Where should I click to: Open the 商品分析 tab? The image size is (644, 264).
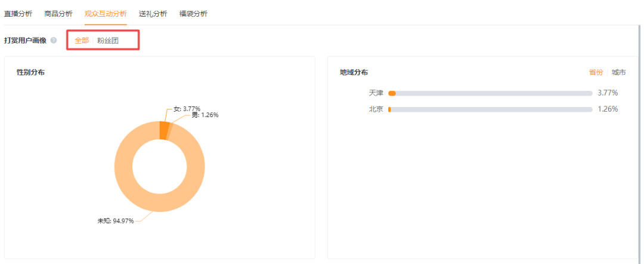[58, 13]
